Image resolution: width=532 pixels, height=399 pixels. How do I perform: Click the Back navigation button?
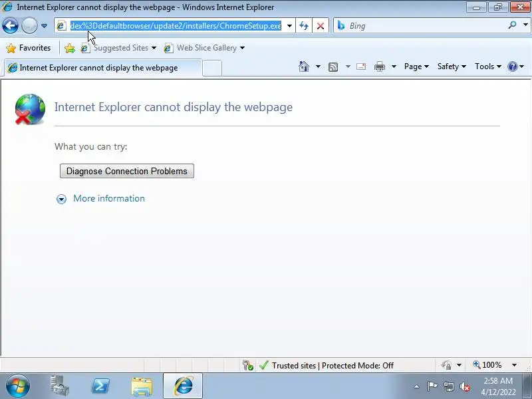pos(10,25)
